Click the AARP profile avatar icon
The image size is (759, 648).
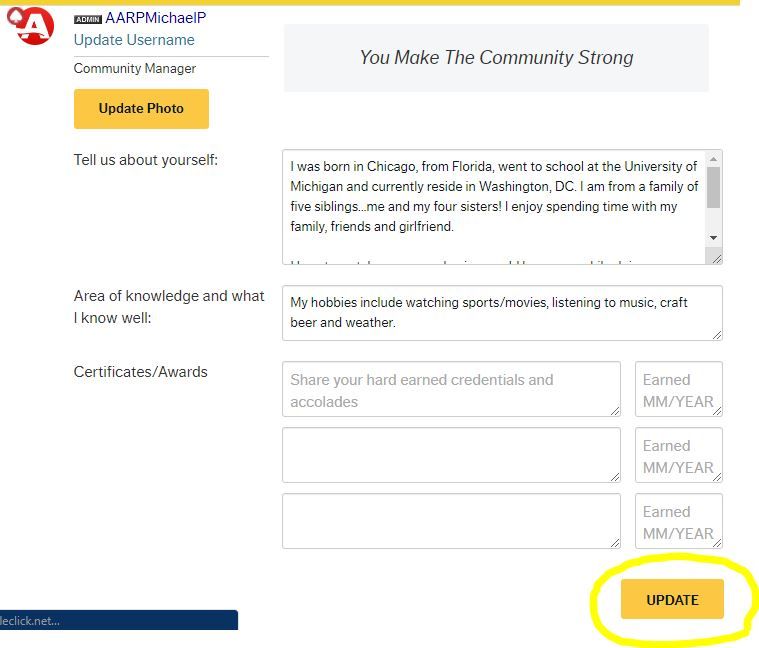pyautogui.click(x=34, y=26)
